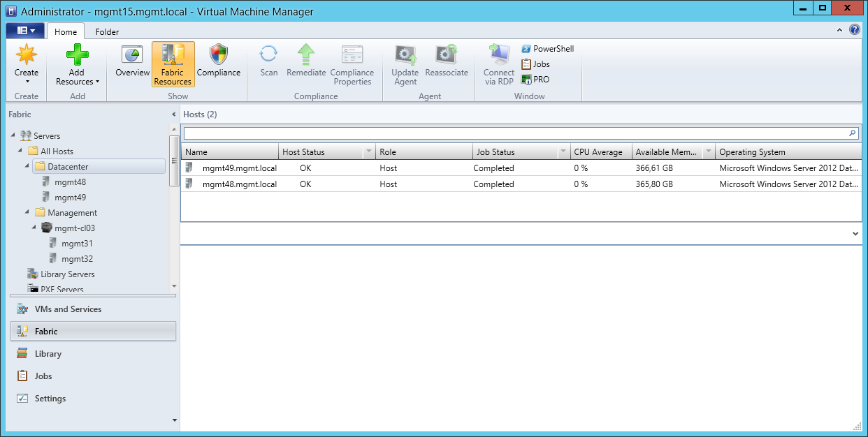Click the 365,80 GB memory value
Image resolution: width=868 pixels, height=437 pixels.
point(654,184)
